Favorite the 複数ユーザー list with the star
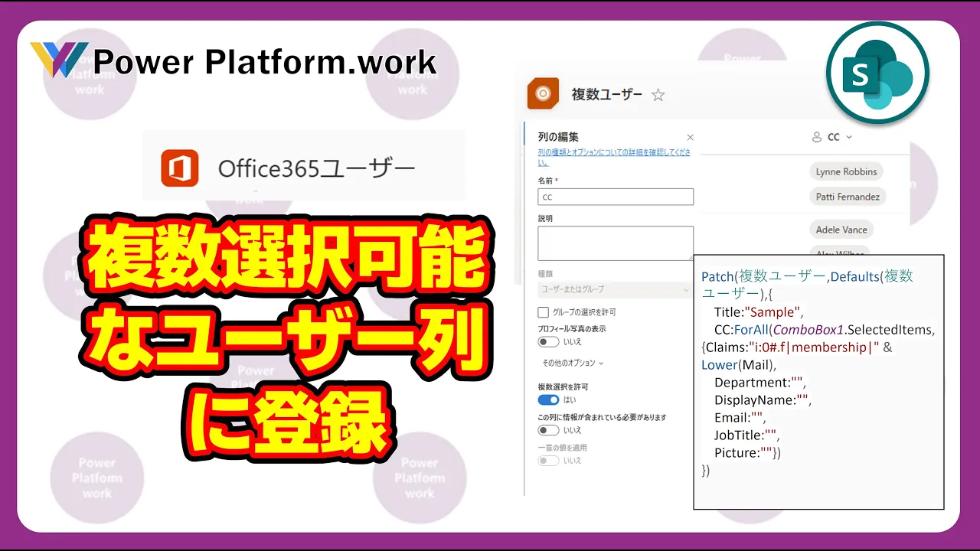Screen dimensions: 980x551 tap(658, 95)
